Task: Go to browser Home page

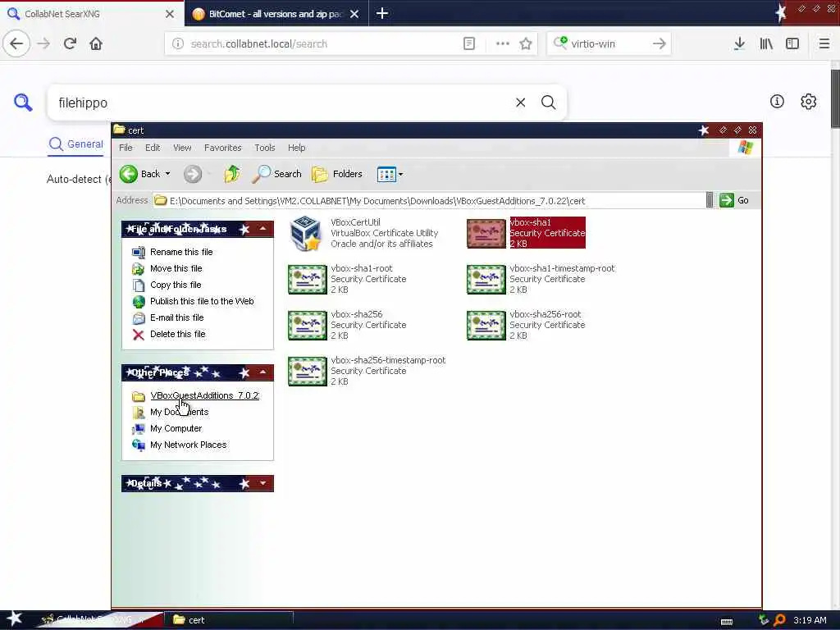Action: coord(96,43)
